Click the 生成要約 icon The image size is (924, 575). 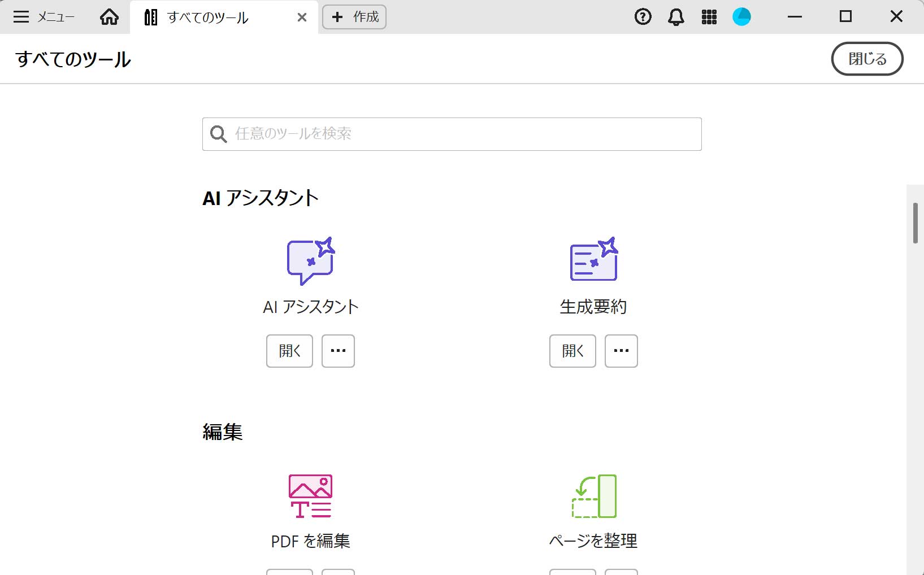click(593, 259)
